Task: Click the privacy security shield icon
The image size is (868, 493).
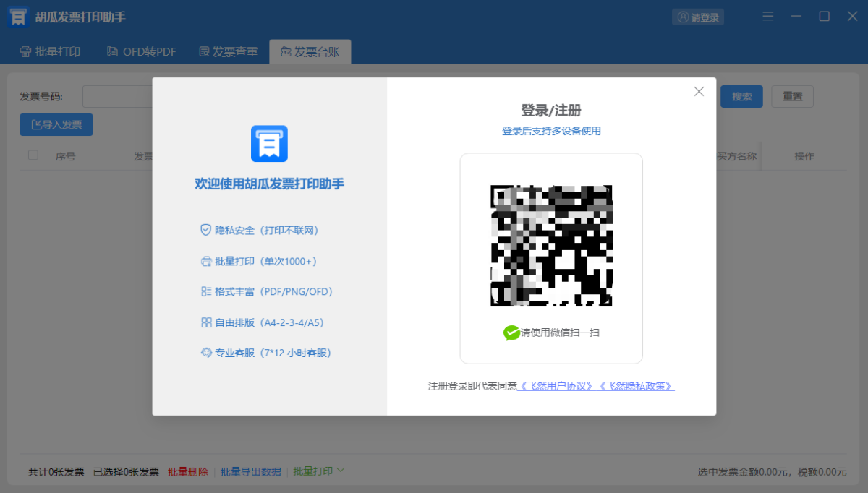Action: tap(205, 230)
